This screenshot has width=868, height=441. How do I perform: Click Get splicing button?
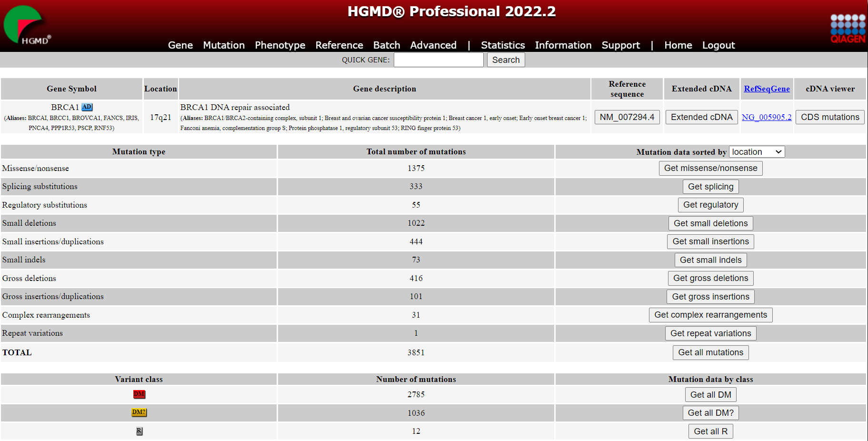710,187
